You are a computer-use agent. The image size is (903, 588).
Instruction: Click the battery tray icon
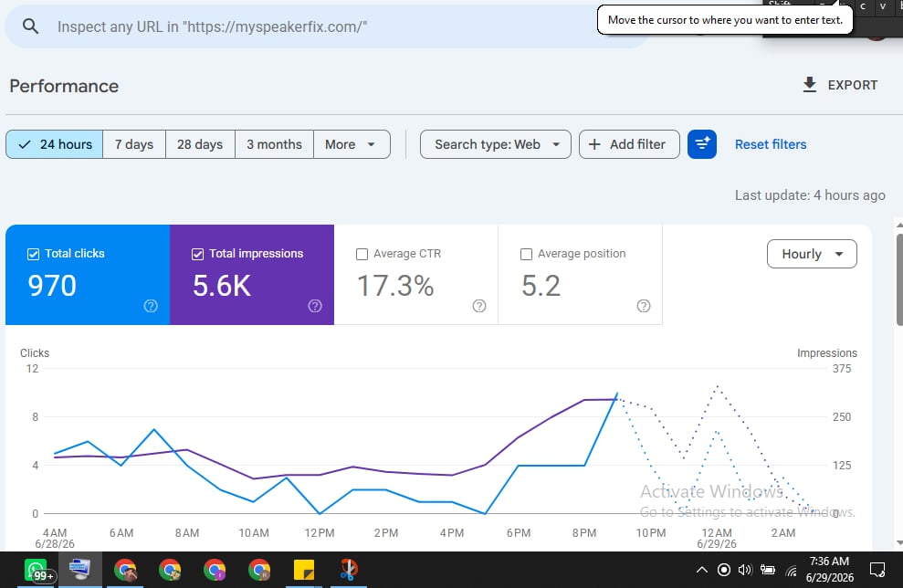(768, 570)
